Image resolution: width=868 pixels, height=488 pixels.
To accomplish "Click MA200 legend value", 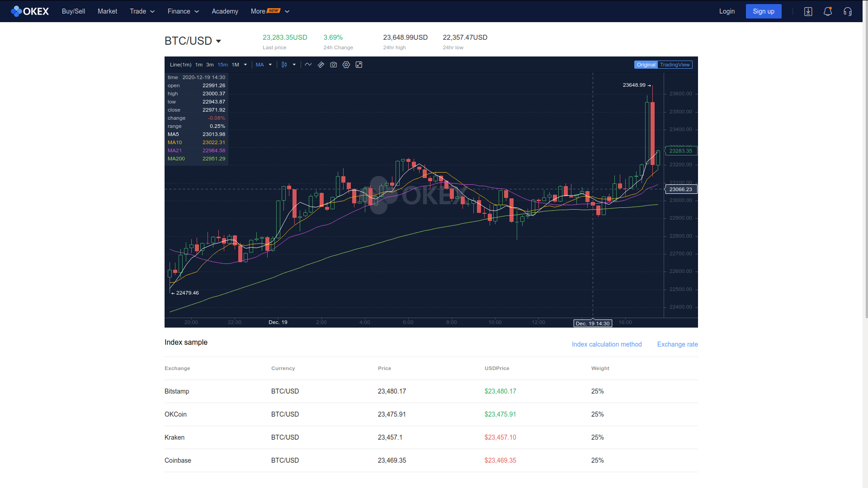I will pos(214,159).
